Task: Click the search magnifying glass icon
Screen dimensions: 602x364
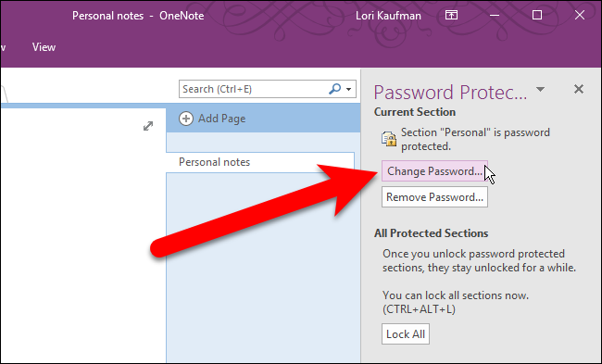Action: pyautogui.click(x=334, y=89)
